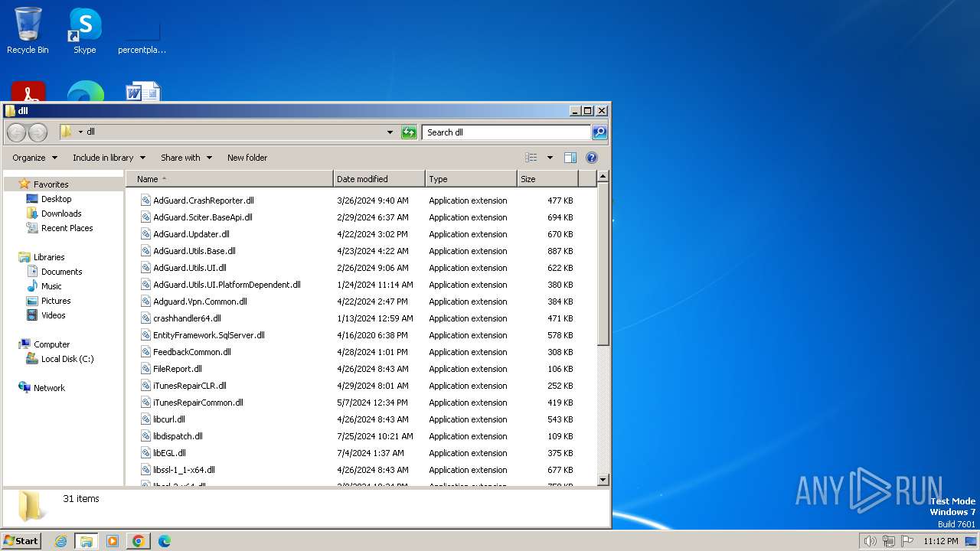The image size is (980, 551).
Task: Click the New folder button
Action: 247,158
